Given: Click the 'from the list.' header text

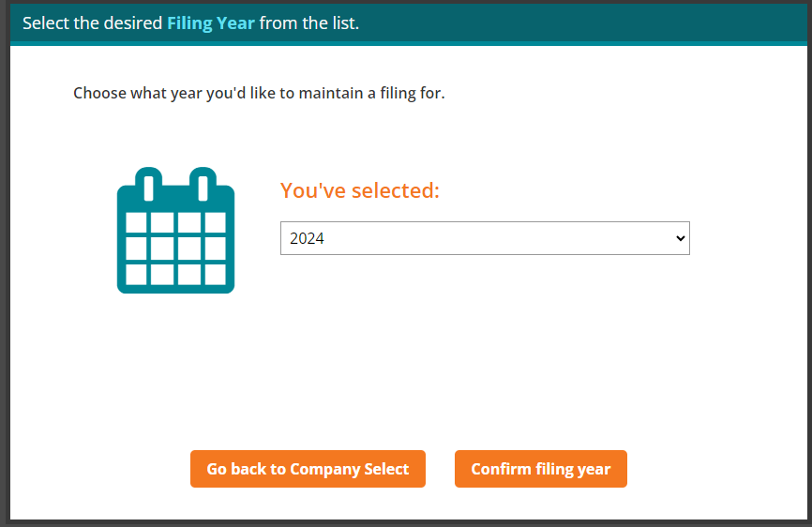Looking at the screenshot, I should [x=309, y=23].
